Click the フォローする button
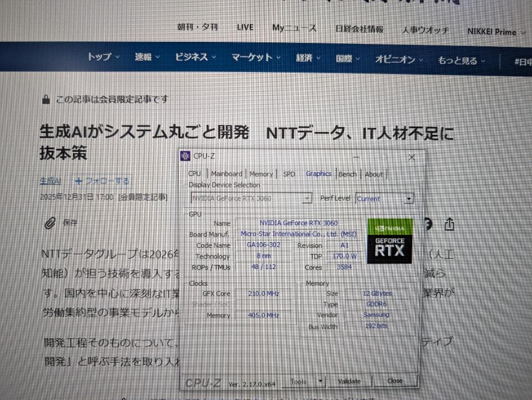This screenshot has width=532, height=400. point(102,181)
